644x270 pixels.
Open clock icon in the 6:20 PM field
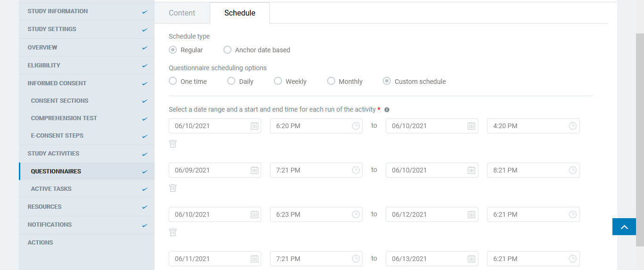click(x=356, y=126)
